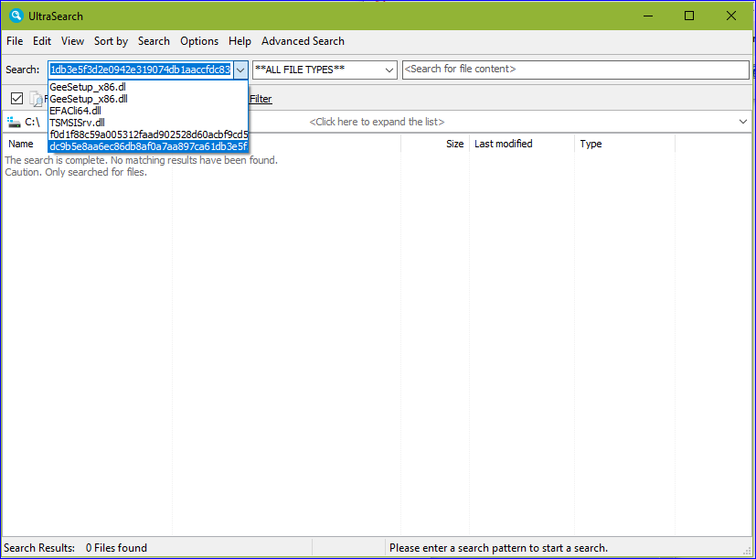756x559 pixels.
Task: Click the Filter link
Action: (261, 99)
